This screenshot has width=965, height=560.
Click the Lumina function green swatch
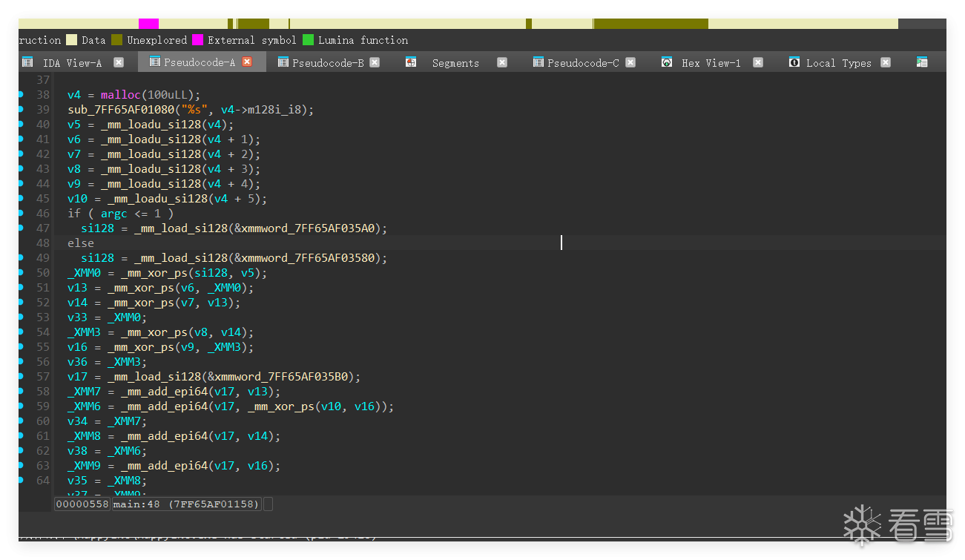coord(309,40)
